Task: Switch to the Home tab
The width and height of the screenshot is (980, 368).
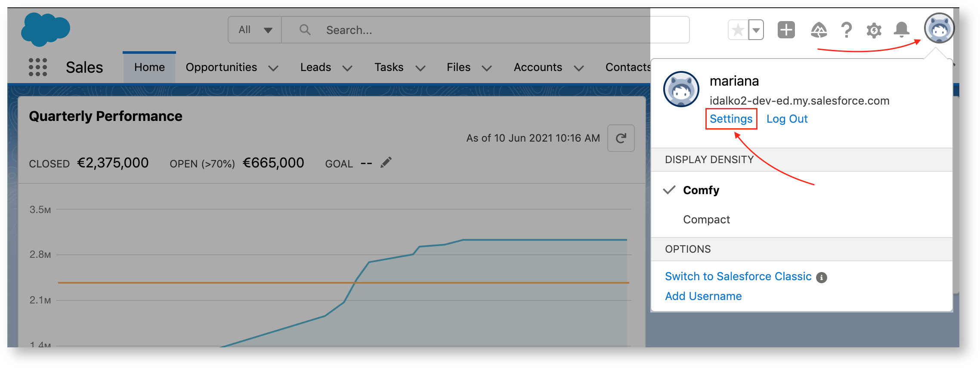Action: pos(149,68)
